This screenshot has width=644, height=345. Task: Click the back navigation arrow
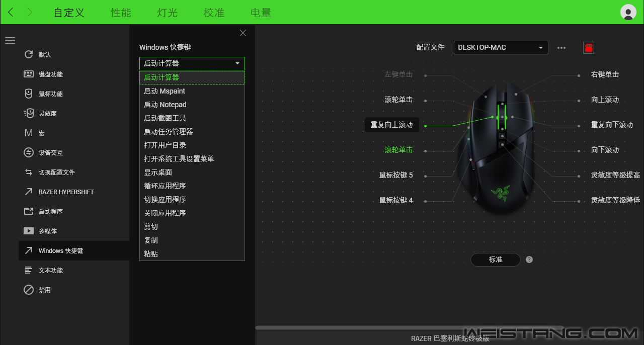point(11,13)
